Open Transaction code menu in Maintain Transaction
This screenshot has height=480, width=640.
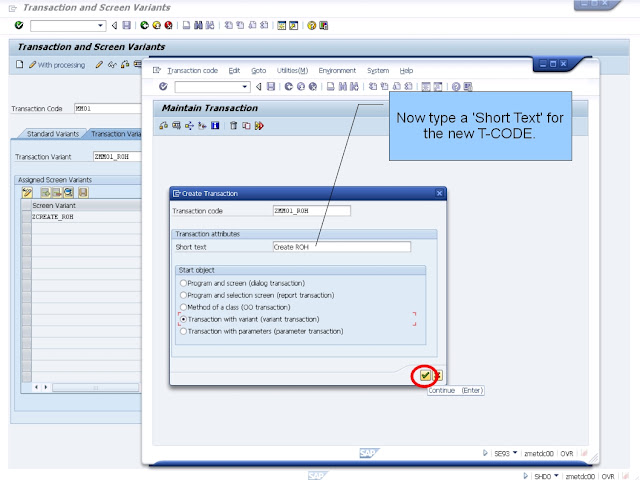point(192,70)
